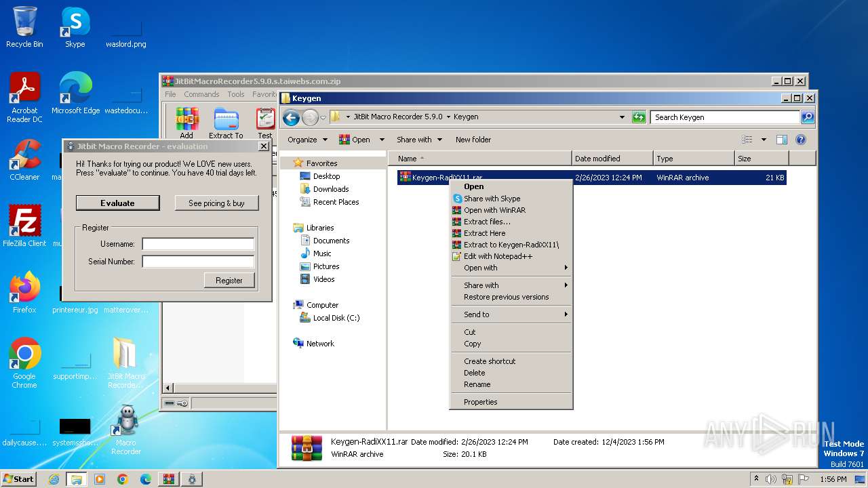Click the Serial Number field
868x488 pixels.
198,262
